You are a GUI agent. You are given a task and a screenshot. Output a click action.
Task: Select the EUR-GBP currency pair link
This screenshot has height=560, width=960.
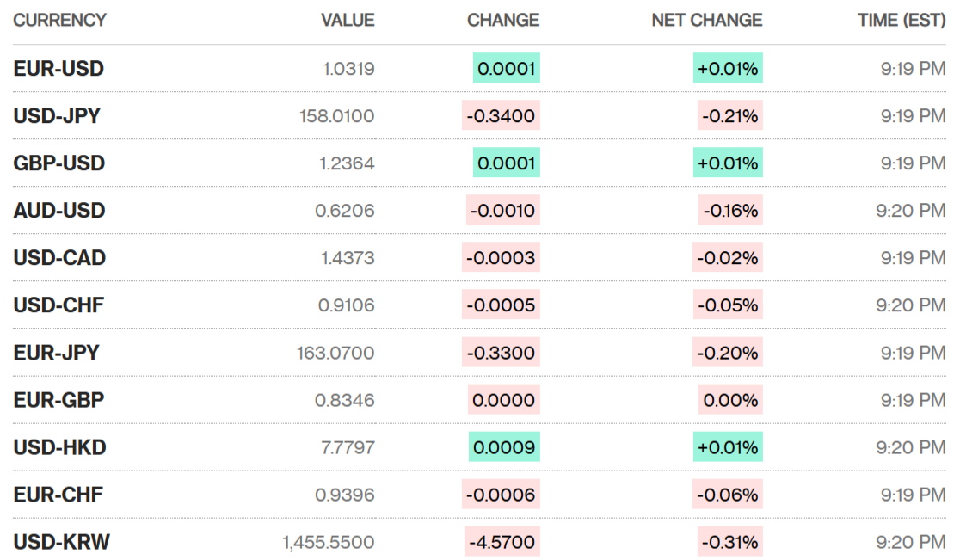coord(58,400)
